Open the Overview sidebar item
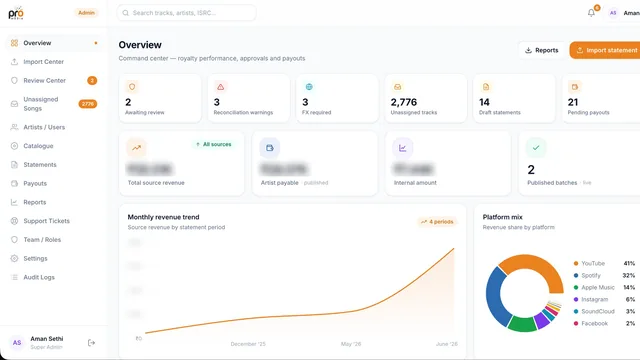This screenshot has width=640, height=360. 54,43
